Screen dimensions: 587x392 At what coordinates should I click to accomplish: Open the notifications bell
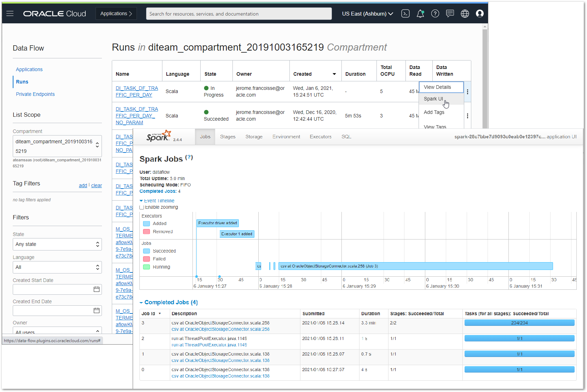[x=420, y=13]
